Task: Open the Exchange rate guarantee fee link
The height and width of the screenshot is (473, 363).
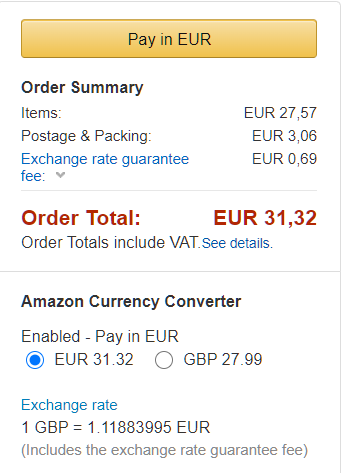Action: click(x=105, y=167)
